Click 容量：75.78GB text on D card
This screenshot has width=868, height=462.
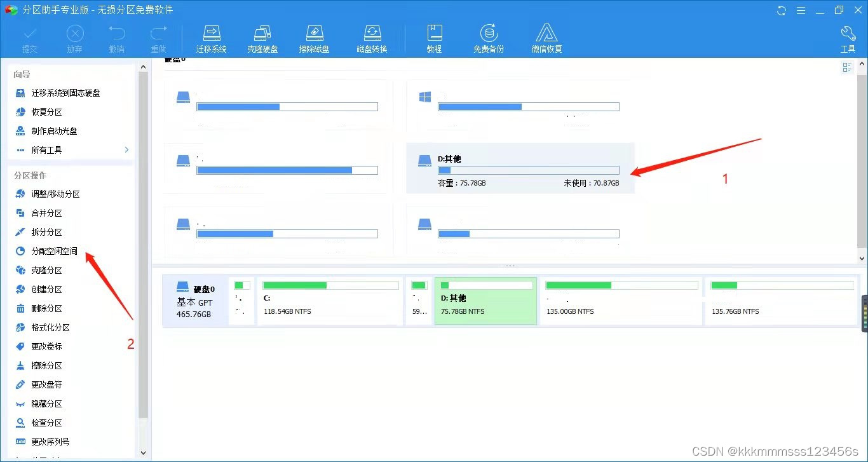coord(462,183)
